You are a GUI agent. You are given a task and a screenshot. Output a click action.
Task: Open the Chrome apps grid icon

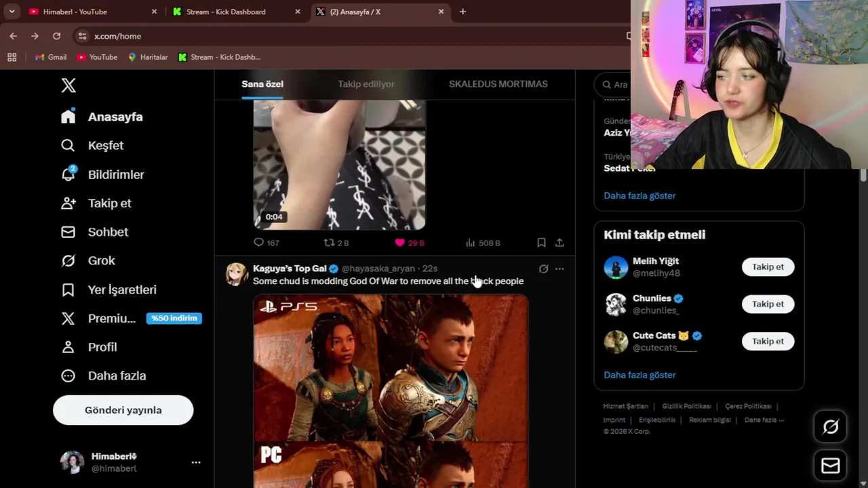coord(12,58)
